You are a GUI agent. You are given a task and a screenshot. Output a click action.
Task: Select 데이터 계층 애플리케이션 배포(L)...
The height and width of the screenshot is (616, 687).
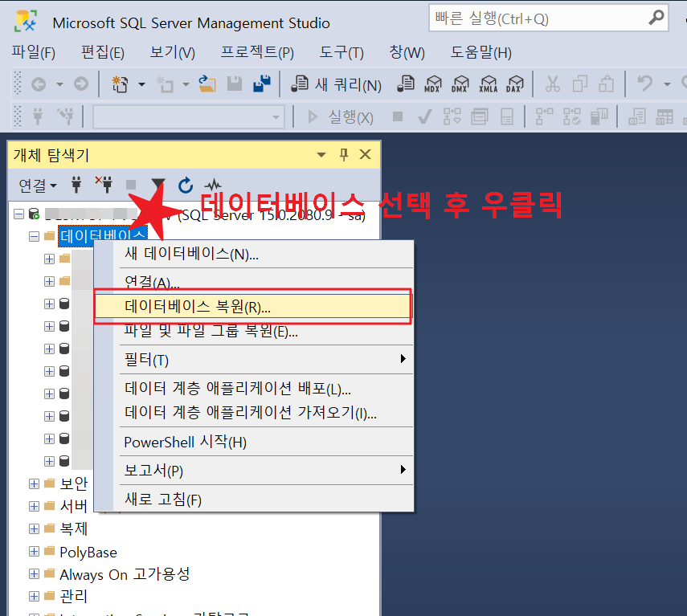tap(254, 389)
